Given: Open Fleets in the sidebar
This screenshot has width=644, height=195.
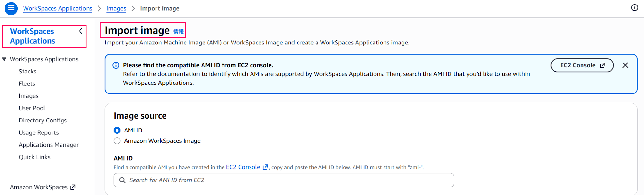Looking at the screenshot, I should (x=27, y=83).
